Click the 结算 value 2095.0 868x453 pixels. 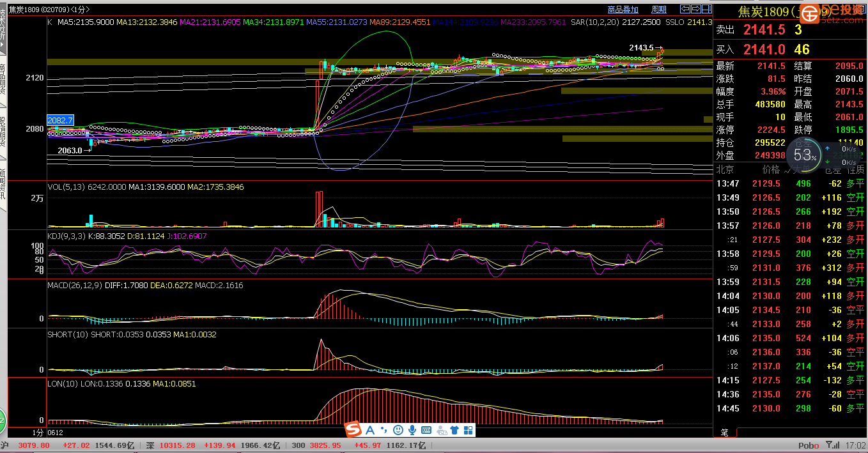point(849,66)
